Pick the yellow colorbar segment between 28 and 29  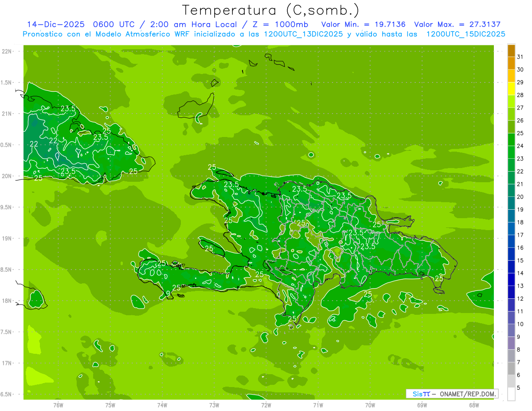(x=511, y=89)
